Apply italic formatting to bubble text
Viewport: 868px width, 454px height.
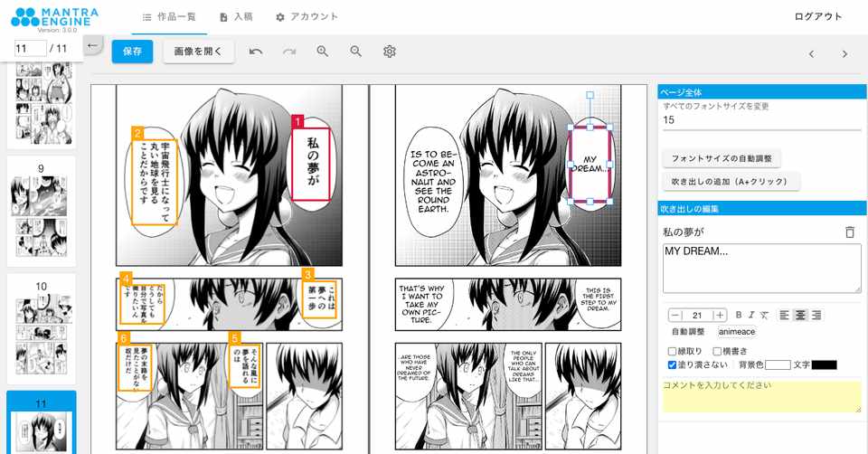point(751,315)
